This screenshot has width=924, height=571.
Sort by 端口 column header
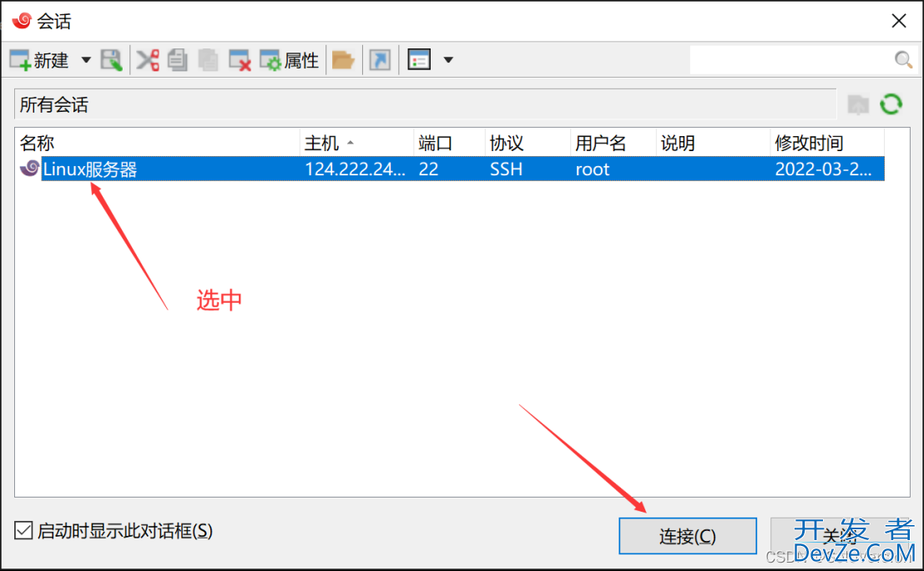450,144
